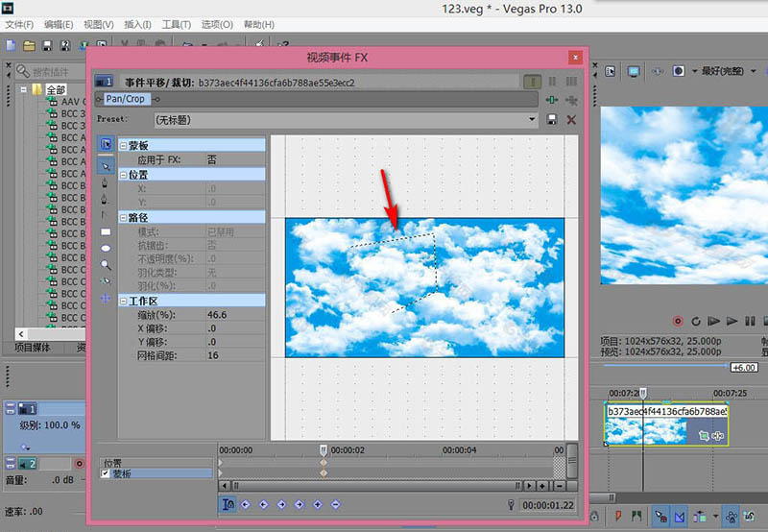This screenshot has height=532, width=768.
Task: Go to Previous Keyframe button
Action: click(x=263, y=504)
